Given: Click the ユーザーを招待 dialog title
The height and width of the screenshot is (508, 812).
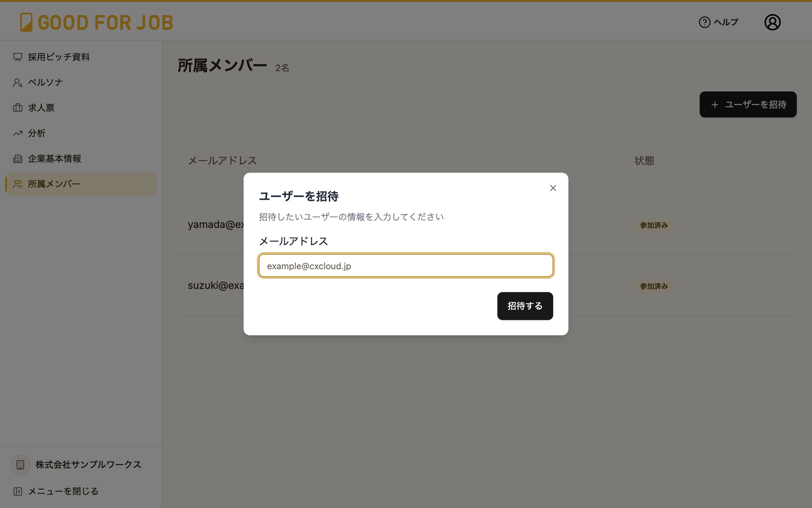Looking at the screenshot, I should click(298, 196).
